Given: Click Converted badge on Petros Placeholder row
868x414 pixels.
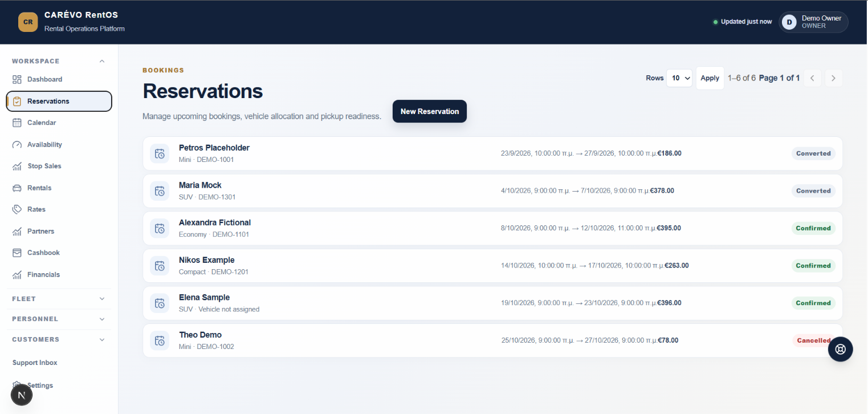Looking at the screenshot, I should coord(813,153).
